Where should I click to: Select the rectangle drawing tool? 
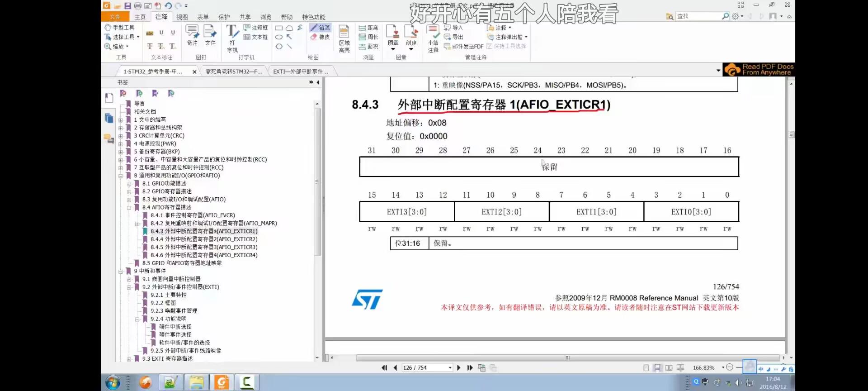(x=279, y=28)
